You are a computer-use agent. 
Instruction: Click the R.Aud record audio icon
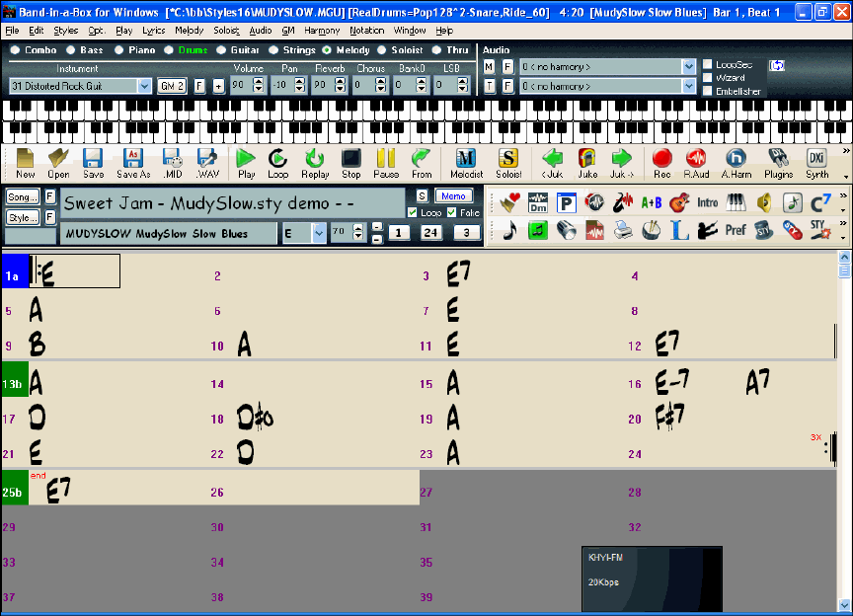pos(696,163)
